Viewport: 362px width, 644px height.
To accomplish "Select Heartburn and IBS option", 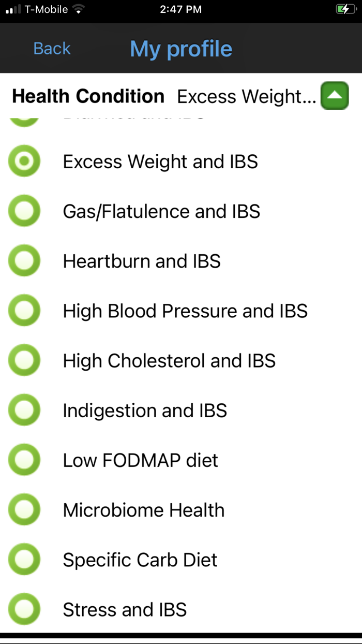I will point(24,260).
